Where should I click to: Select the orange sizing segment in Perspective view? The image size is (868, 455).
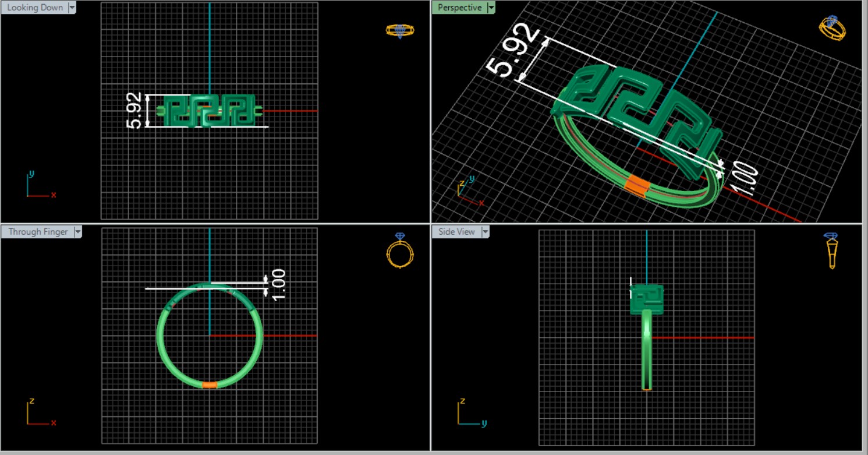click(x=636, y=185)
